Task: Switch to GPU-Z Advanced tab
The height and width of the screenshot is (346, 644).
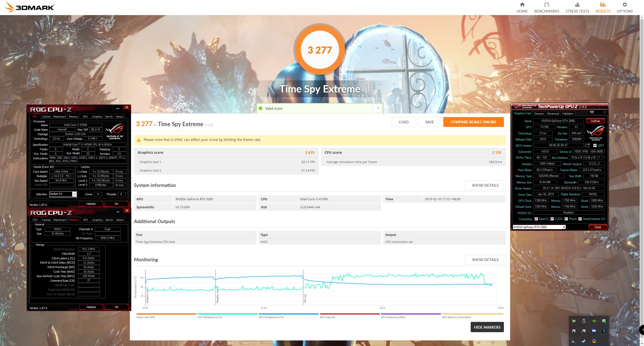Action: (x=553, y=114)
